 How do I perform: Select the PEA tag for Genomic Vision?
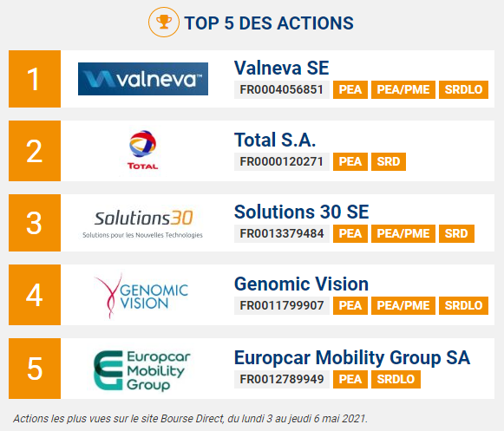(x=350, y=305)
